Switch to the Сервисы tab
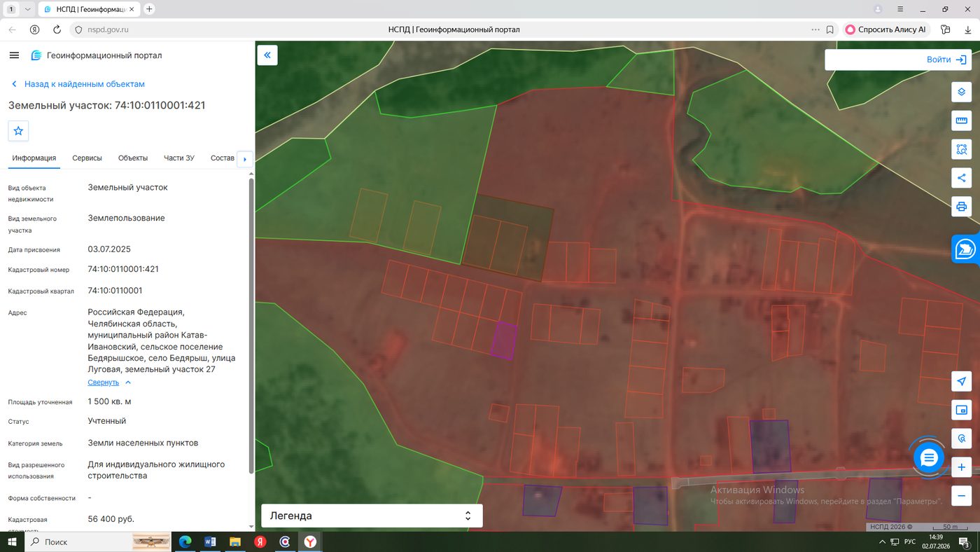Viewport: 980px width, 552px height. coord(87,158)
